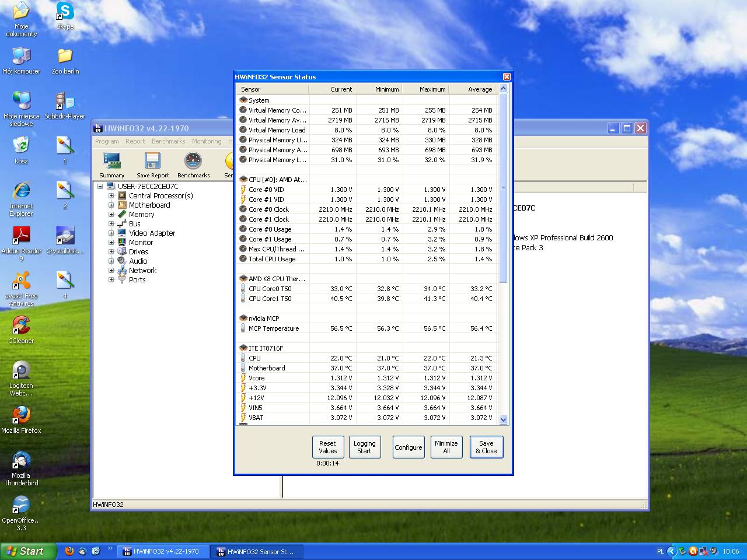This screenshot has height=560, width=747.
Task: Click the Minimum column header
Action: tap(379, 89)
